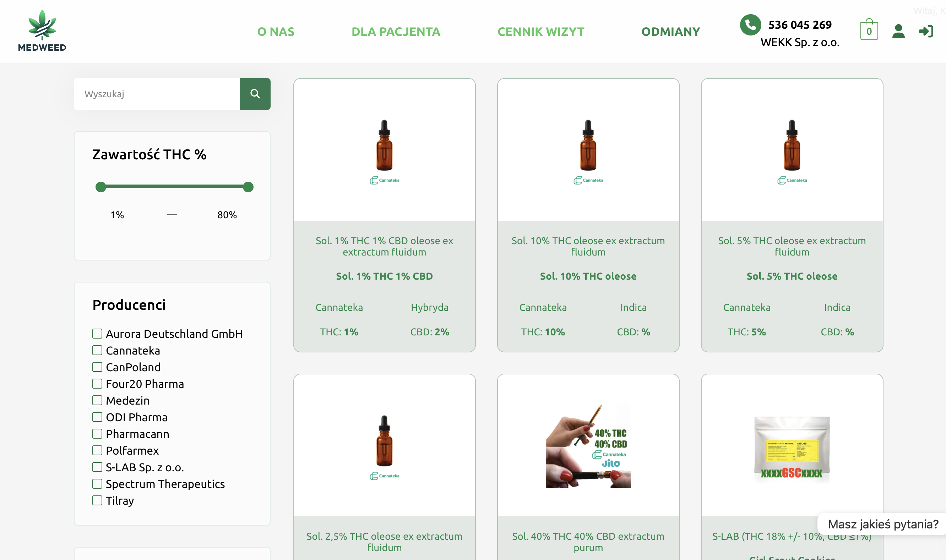Check the S-LAB Sp. z o.o. filter
The image size is (946, 560).
(x=97, y=467)
